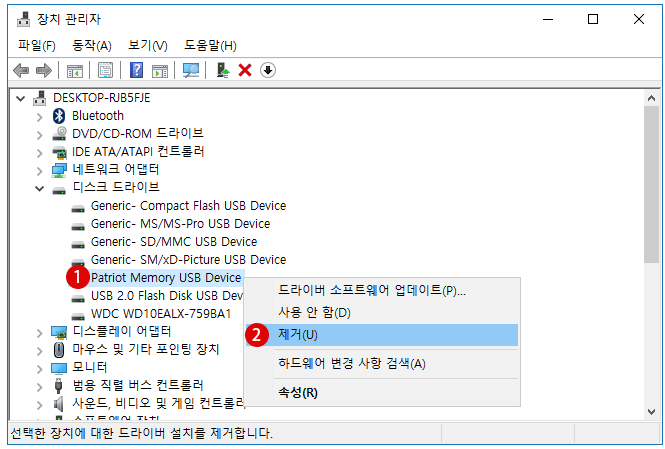The height and width of the screenshot is (449, 665).
Task: Click the scrollbar up arrow
Action: pos(651,98)
